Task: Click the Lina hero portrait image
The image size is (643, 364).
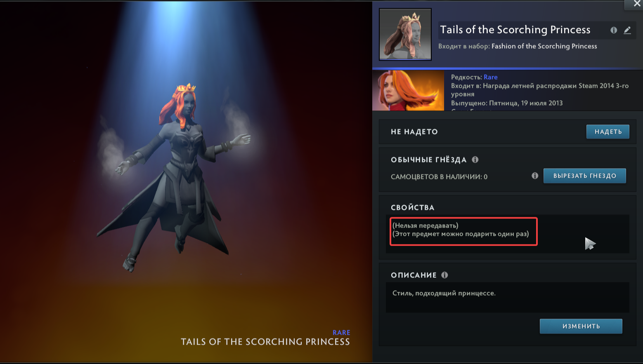Action: tap(408, 90)
